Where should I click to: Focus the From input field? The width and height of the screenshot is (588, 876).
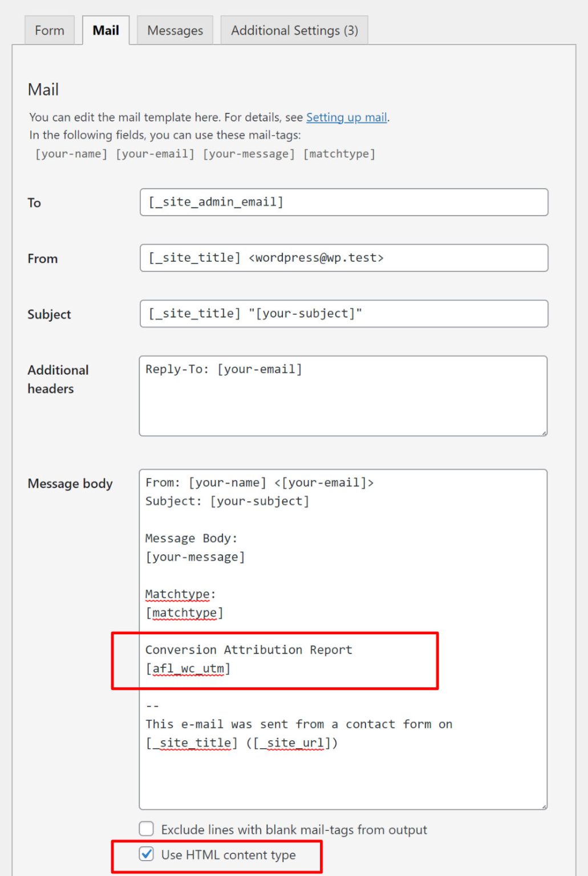343,258
